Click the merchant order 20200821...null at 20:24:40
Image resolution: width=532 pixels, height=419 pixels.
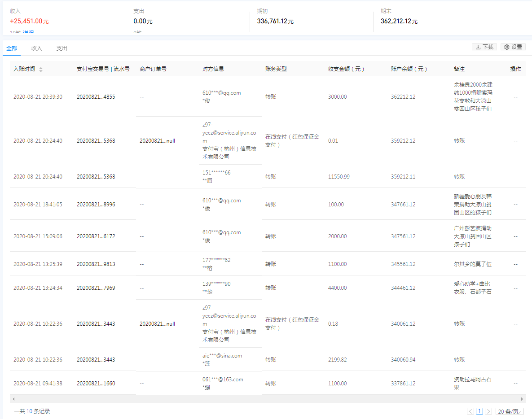[157, 141]
